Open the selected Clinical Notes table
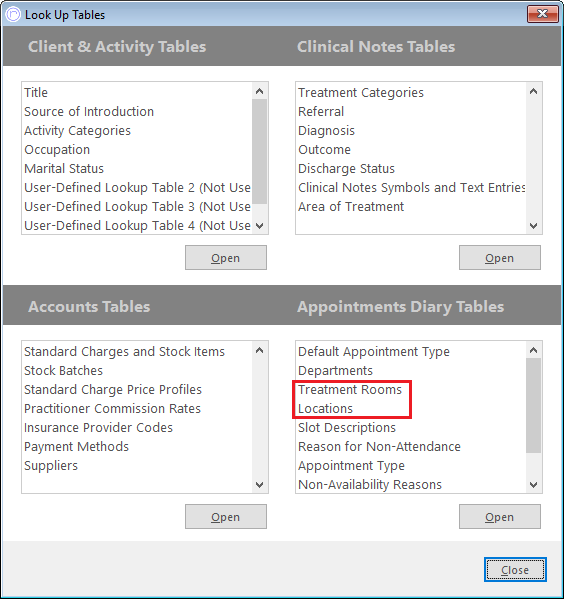 click(x=500, y=258)
